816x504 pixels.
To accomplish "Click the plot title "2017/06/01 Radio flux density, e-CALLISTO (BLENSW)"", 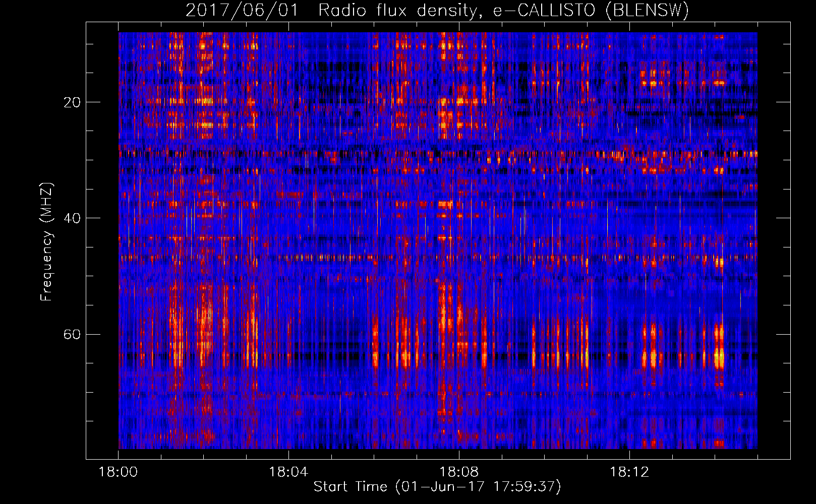I will (437, 10).
